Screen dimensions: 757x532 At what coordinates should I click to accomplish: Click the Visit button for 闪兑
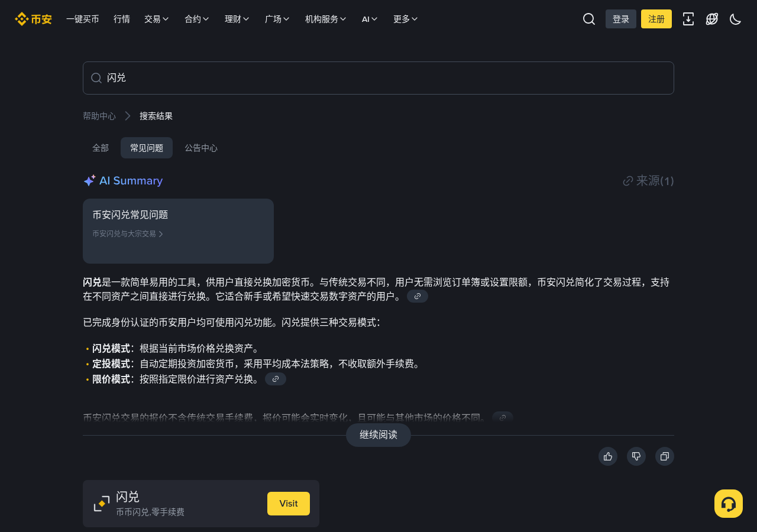coord(289,504)
